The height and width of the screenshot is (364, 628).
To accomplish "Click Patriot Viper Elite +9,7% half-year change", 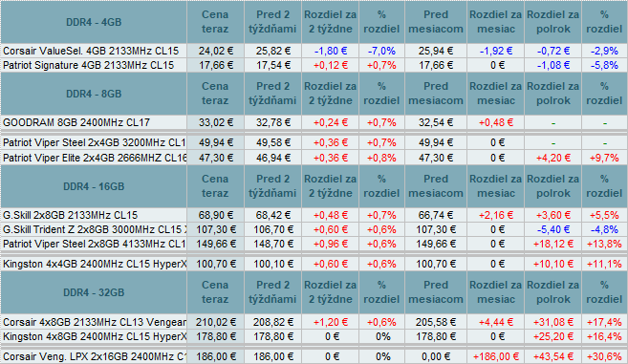I will click(604, 158).
